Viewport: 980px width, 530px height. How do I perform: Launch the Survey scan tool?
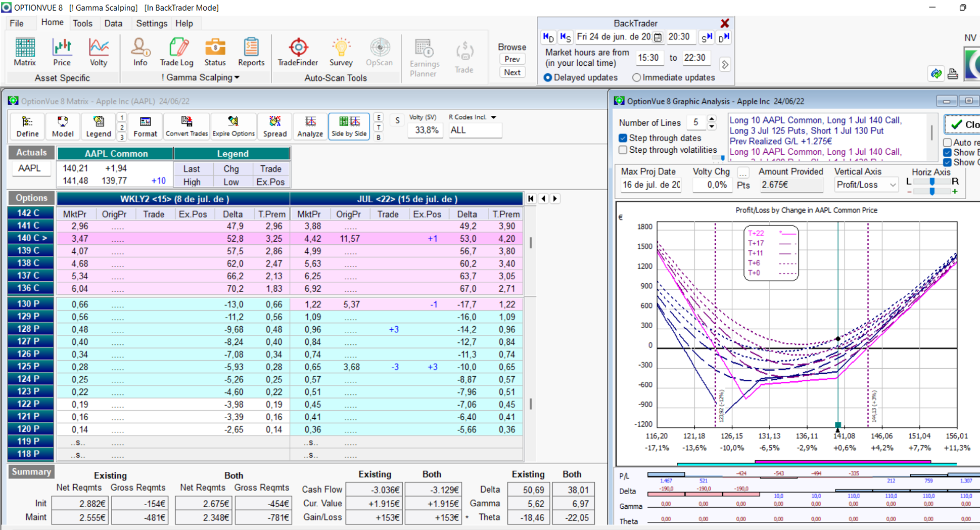pyautogui.click(x=341, y=52)
